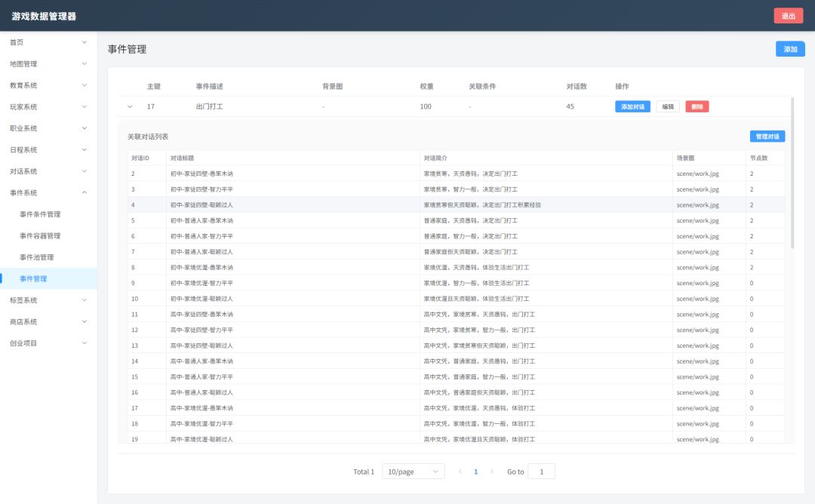The height and width of the screenshot is (504, 815).
Task: Collapse the expanded event row 17
Action: click(130, 106)
